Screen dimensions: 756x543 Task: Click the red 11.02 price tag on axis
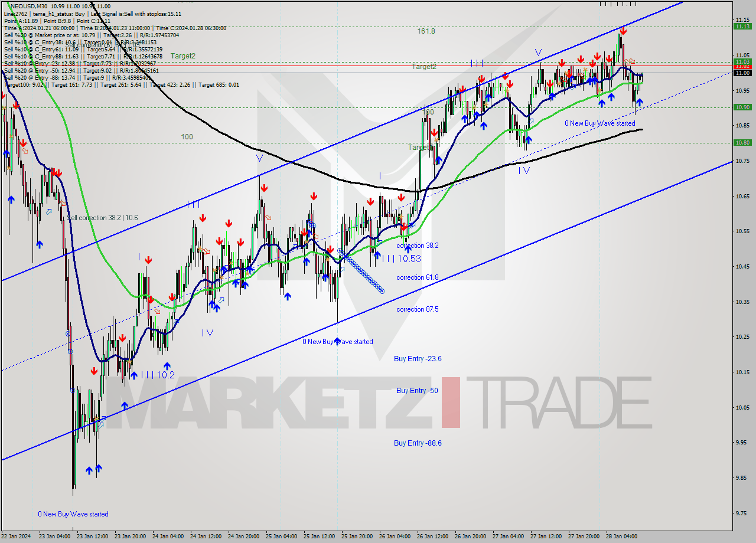[x=742, y=67]
